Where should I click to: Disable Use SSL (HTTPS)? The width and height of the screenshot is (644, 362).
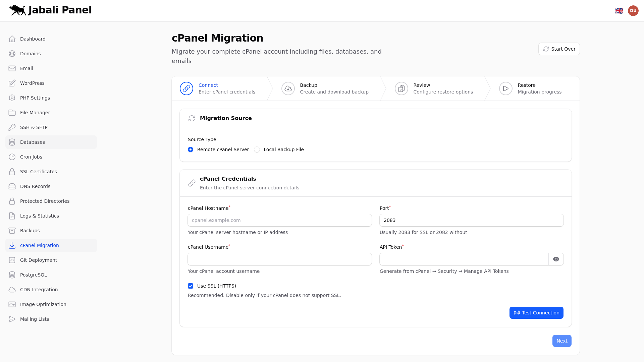pos(191,286)
